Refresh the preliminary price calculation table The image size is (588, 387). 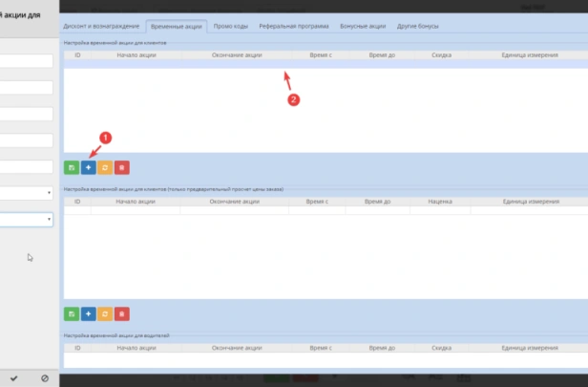click(x=105, y=313)
